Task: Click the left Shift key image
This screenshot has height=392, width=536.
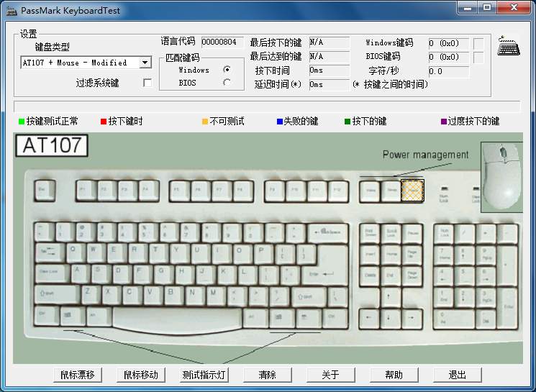Action: click(57, 295)
